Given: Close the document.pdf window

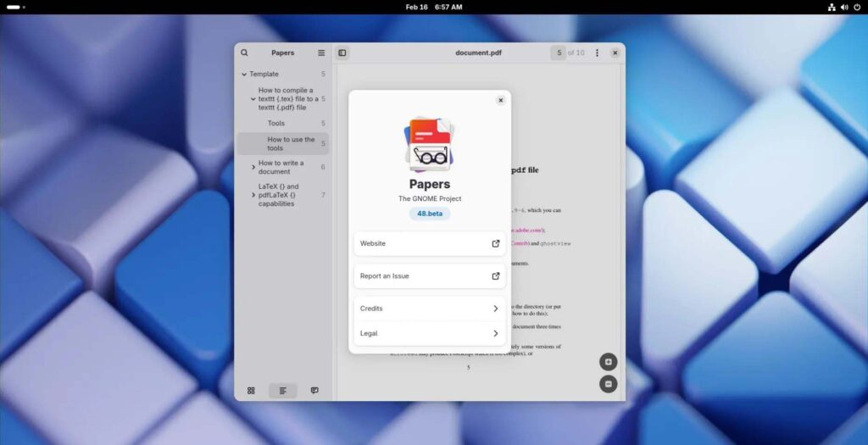Looking at the screenshot, I should pyautogui.click(x=615, y=53).
